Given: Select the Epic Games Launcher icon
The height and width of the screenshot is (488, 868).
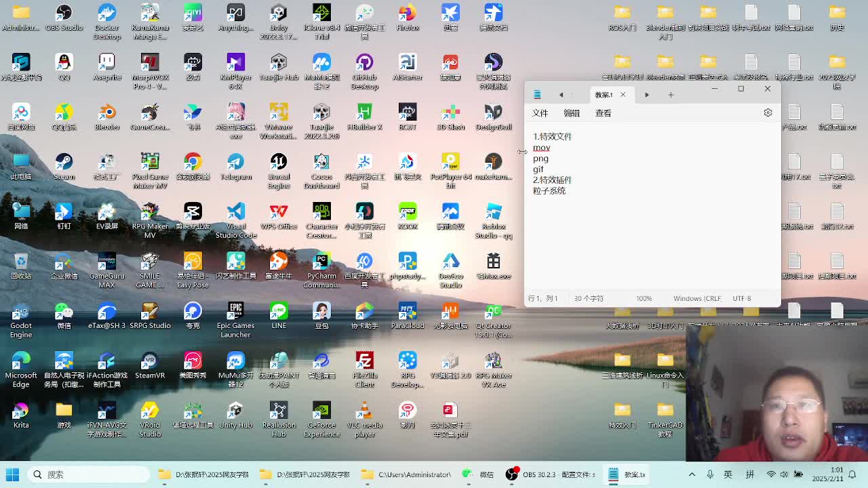Looking at the screenshot, I should pyautogui.click(x=236, y=320).
